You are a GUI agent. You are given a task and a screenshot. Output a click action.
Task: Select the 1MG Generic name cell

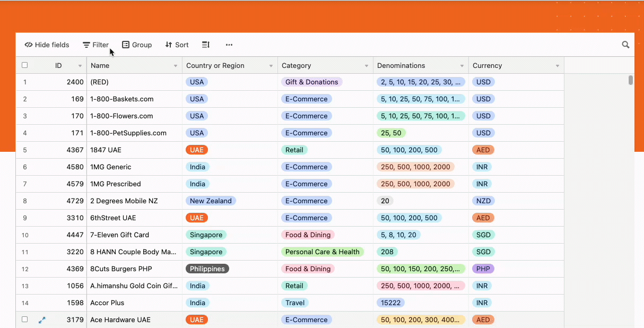pyautogui.click(x=134, y=167)
